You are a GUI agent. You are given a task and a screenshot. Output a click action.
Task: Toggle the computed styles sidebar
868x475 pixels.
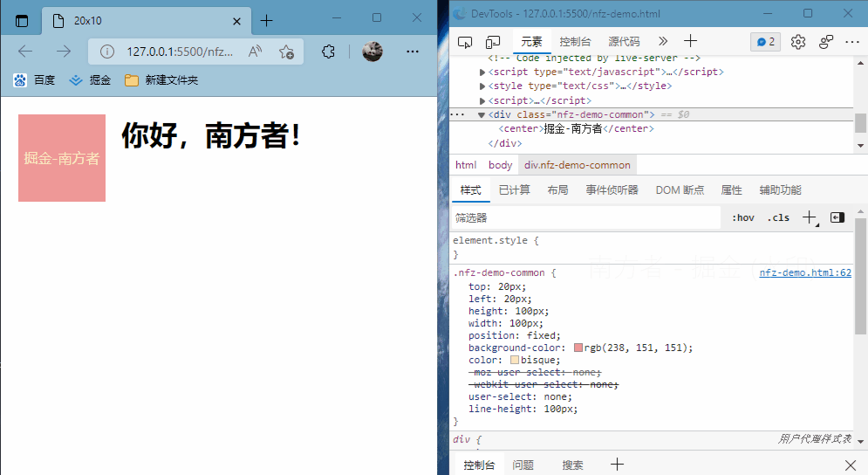pos(837,217)
